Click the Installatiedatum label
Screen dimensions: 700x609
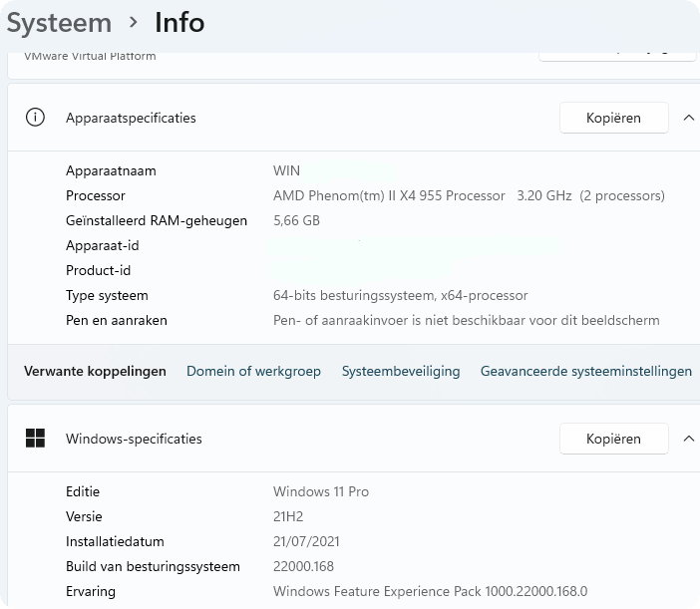(115, 541)
